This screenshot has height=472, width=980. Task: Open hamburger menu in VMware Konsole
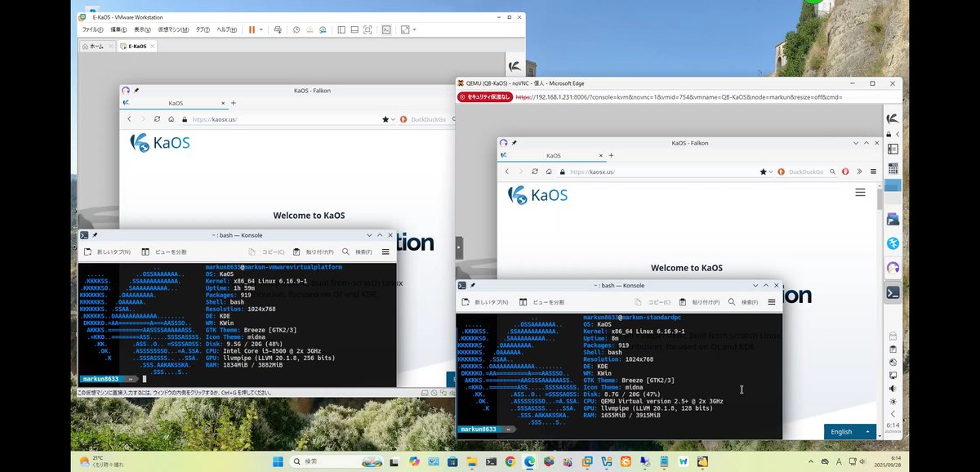(x=386, y=252)
